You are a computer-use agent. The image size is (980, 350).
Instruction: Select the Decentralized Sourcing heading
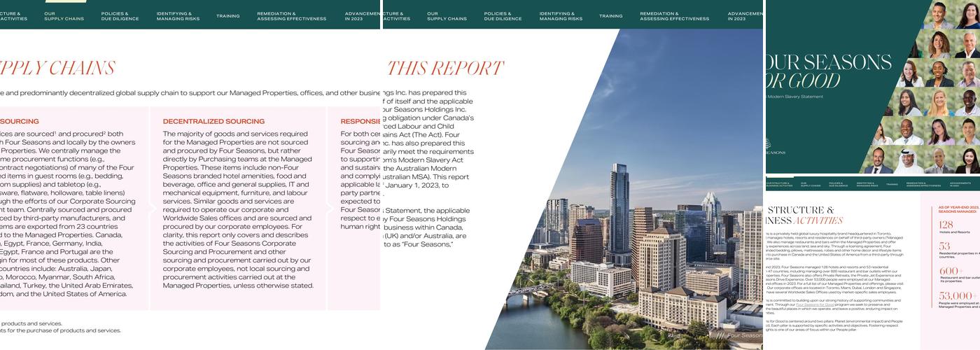[213, 121]
